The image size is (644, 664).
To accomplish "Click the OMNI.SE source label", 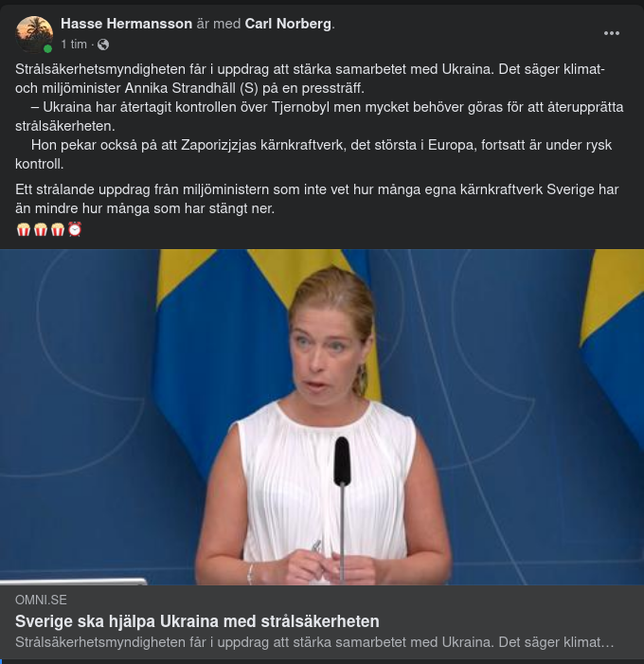I will tap(41, 600).
